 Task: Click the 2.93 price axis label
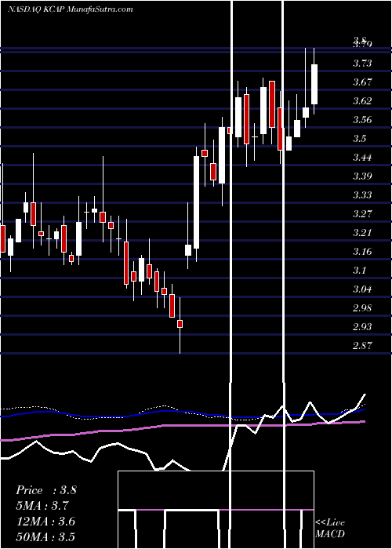pos(362,327)
